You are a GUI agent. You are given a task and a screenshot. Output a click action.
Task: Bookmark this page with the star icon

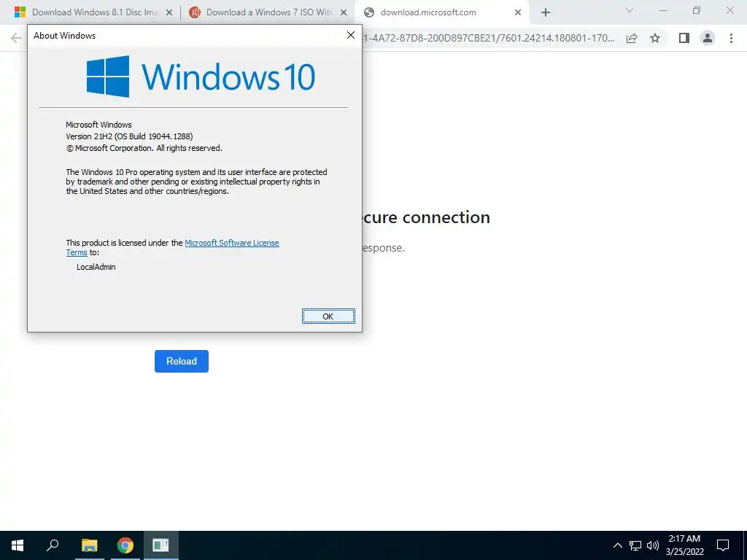[x=655, y=38]
